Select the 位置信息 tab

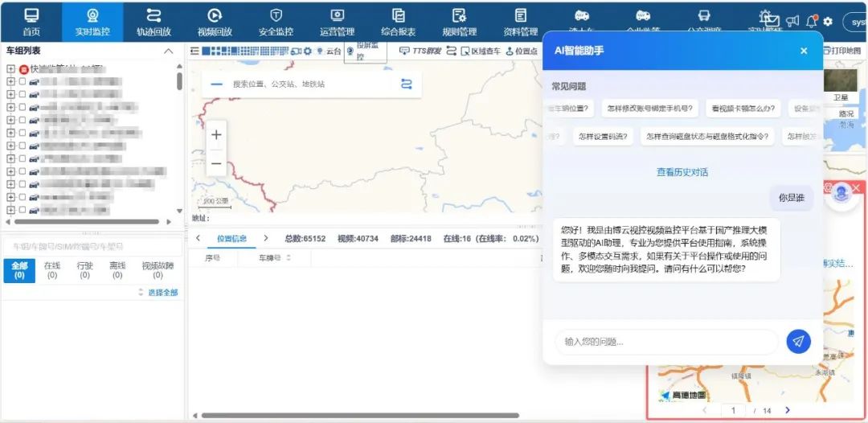click(231, 238)
